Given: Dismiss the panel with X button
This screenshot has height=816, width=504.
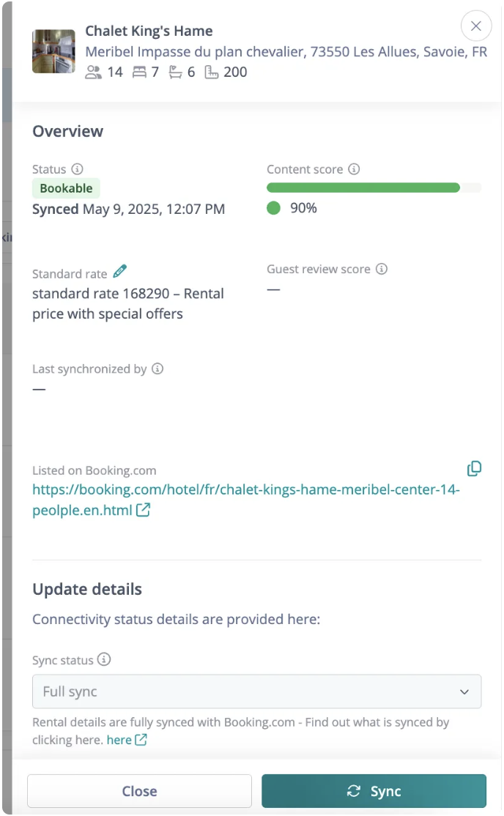Looking at the screenshot, I should (x=476, y=26).
